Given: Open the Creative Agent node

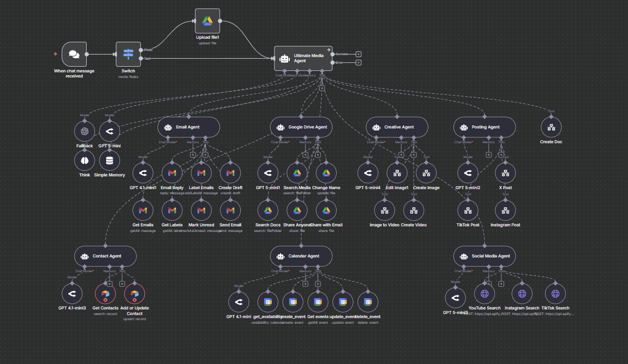Looking at the screenshot, I should [397, 127].
